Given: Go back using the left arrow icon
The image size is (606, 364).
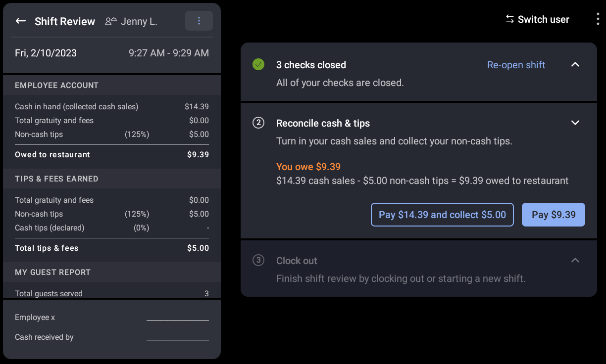Looking at the screenshot, I should (x=20, y=21).
